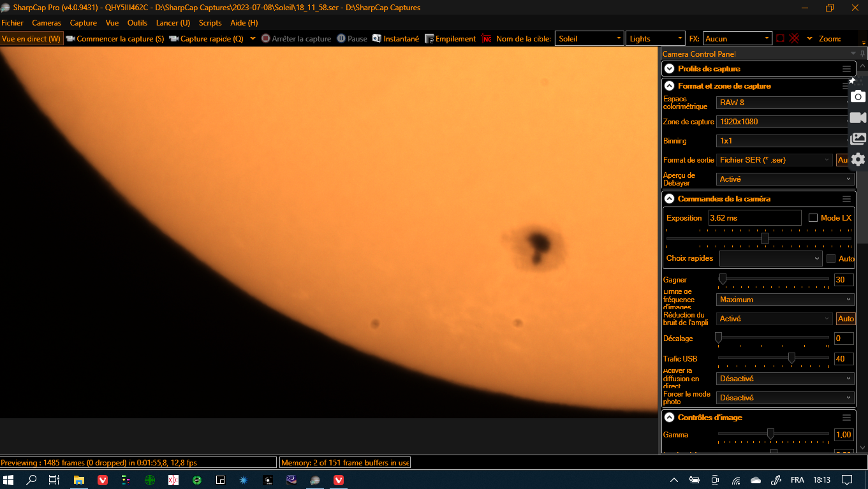
Task: Click the floating video camera icon
Action: pos(858,118)
